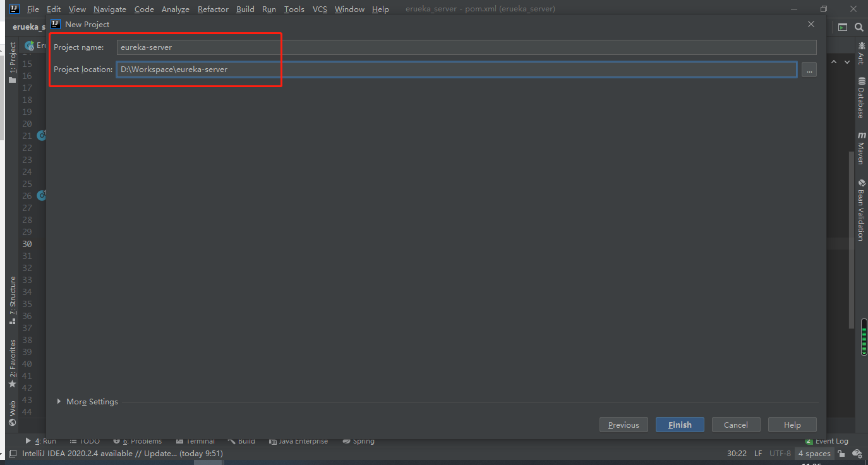Screen dimensions: 868x465
Task: Click the editor vertical scrollbar
Action: 852,240
